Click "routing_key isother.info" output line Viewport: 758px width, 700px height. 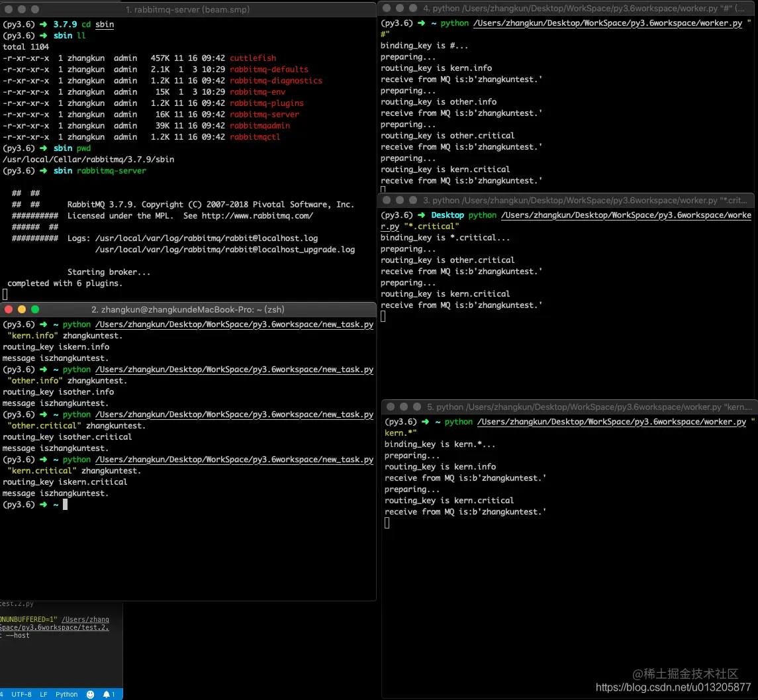point(58,392)
